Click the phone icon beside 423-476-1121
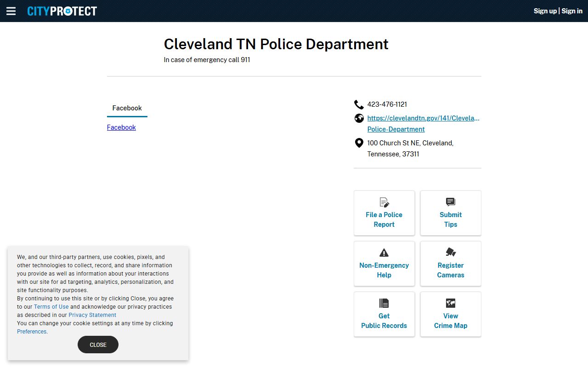This screenshot has height=368, width=588. 359,104
